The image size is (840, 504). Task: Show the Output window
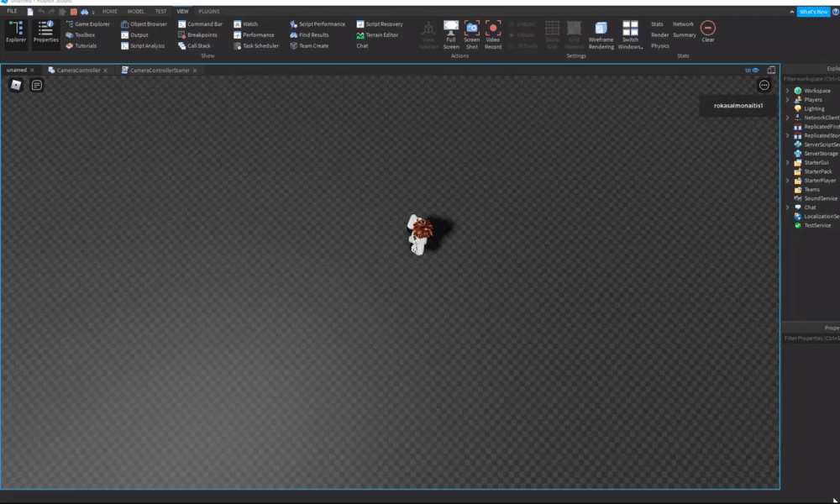coord(134,34)
